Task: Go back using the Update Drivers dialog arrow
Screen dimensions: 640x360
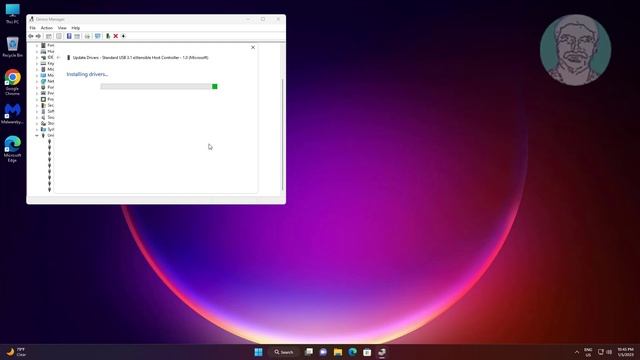Action: tap(59, 58)
